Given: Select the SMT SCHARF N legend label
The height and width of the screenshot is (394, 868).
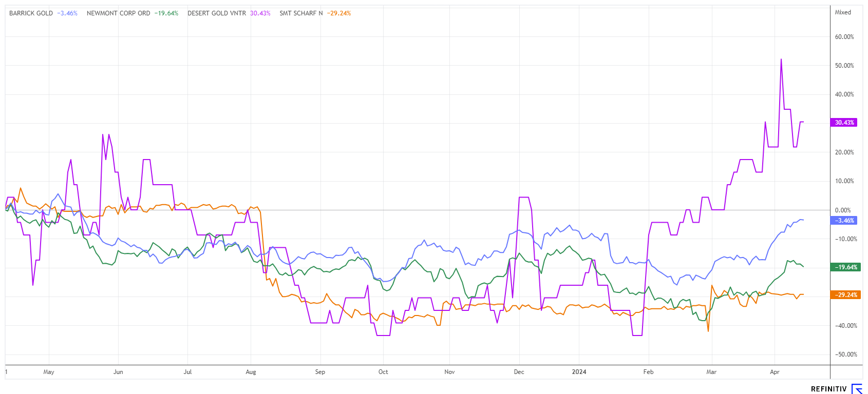Looking at the screenshot, I should [x=301, y=13].
